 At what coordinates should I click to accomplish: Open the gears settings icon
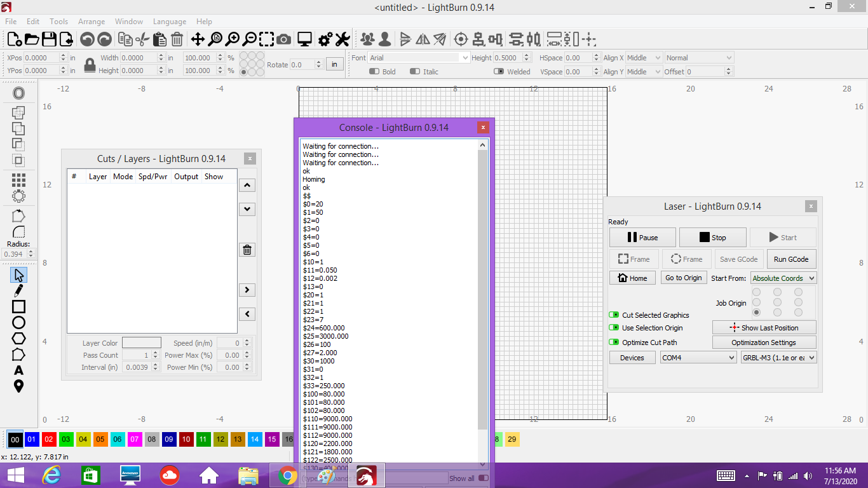(325, 39)
